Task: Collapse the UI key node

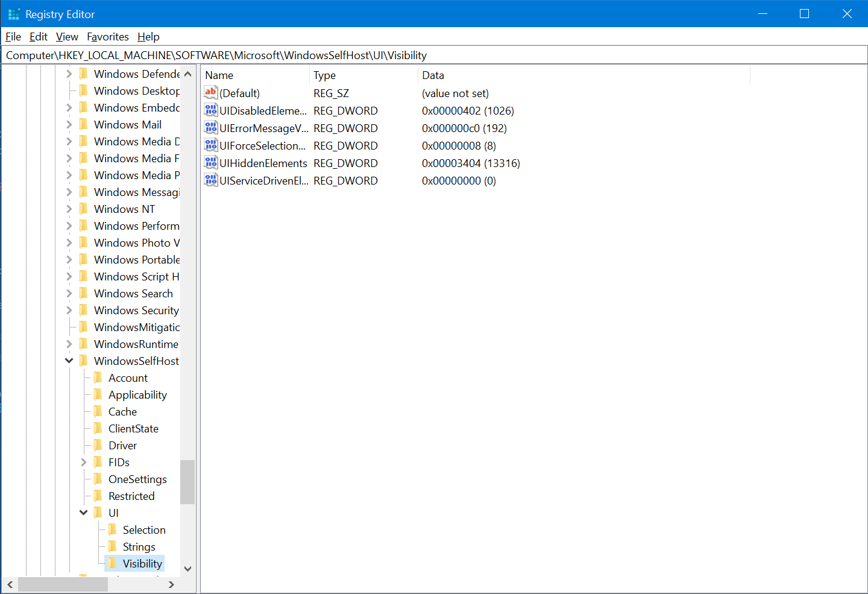Action: tap(83, 513)
